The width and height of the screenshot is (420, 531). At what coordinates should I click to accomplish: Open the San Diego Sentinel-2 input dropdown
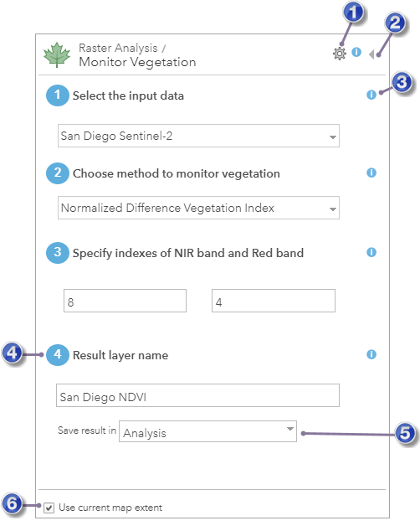pyautogui.click(x=198, y=136)
